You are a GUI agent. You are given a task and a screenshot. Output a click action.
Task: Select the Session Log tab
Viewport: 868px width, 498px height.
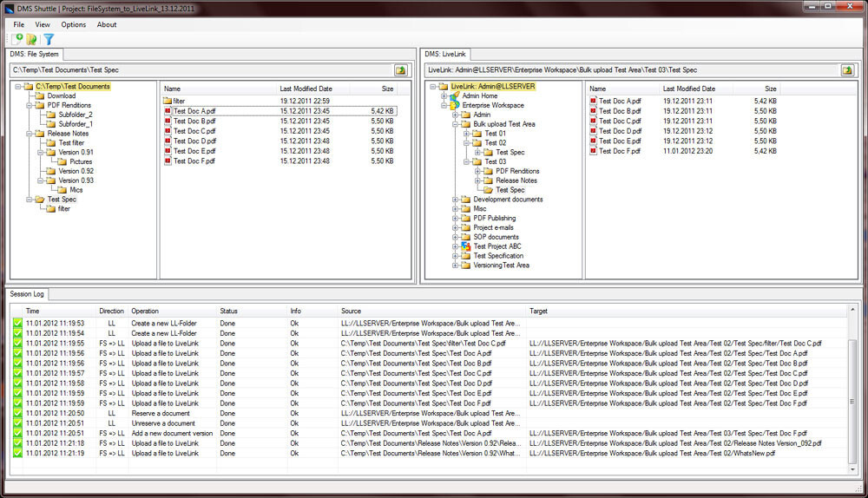point(27,294)
